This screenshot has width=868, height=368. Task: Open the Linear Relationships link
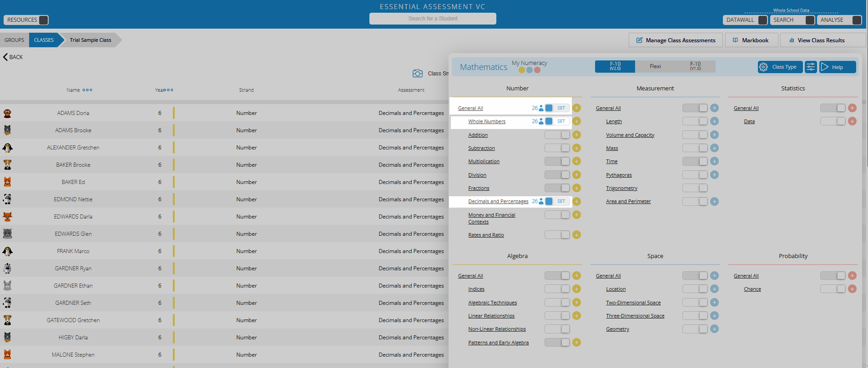[491, 316]
